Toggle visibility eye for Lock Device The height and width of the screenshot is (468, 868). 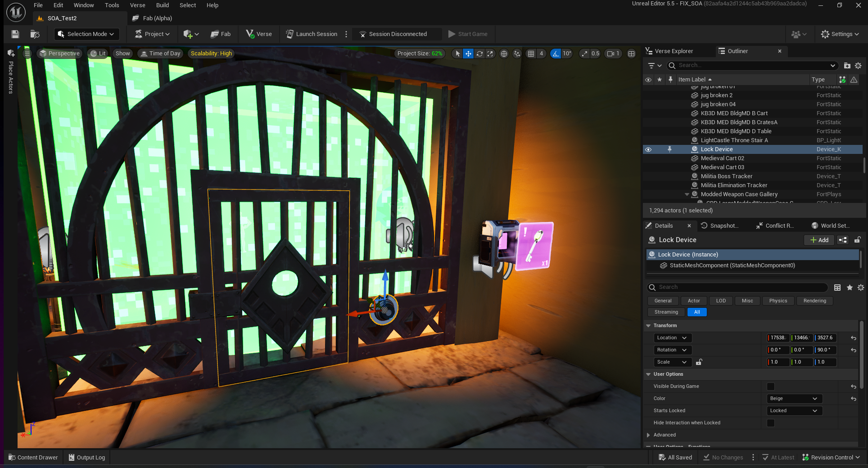pos(648,149)
